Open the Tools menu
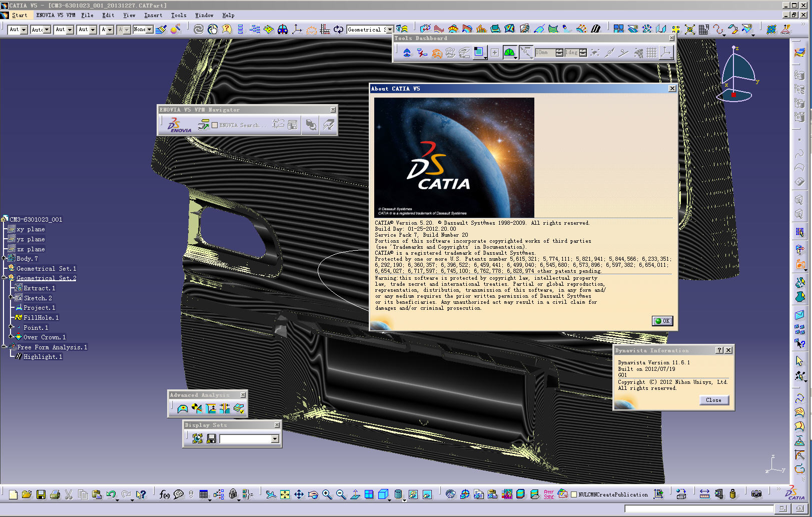812x517 pixels. pos(179,16)
